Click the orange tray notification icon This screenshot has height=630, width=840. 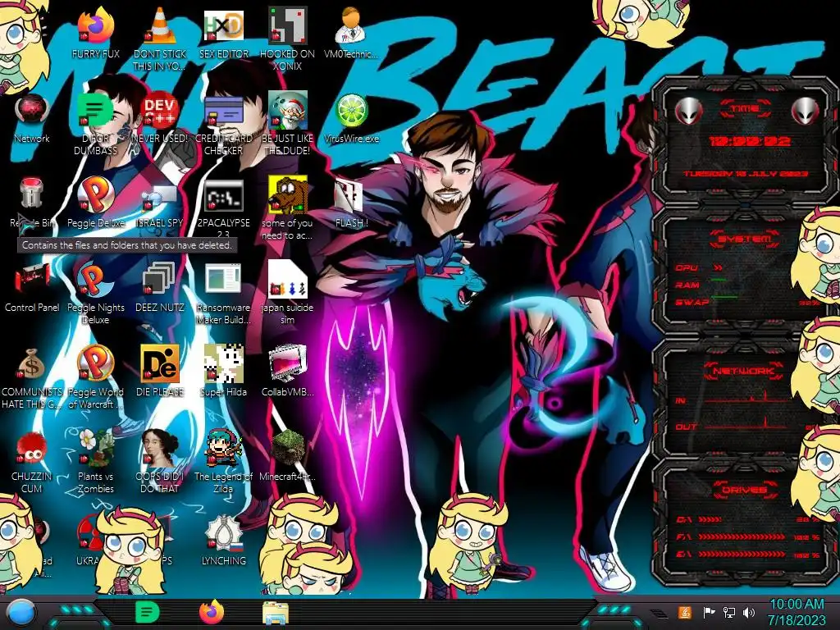coord(685,612)
